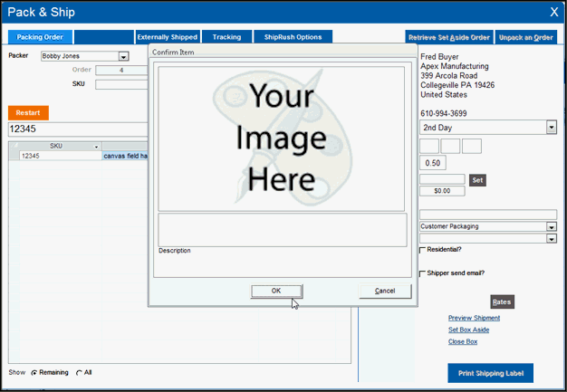567x392 pixels.
Task: Click the Print Shipping Label button
Action: point(490,373)
